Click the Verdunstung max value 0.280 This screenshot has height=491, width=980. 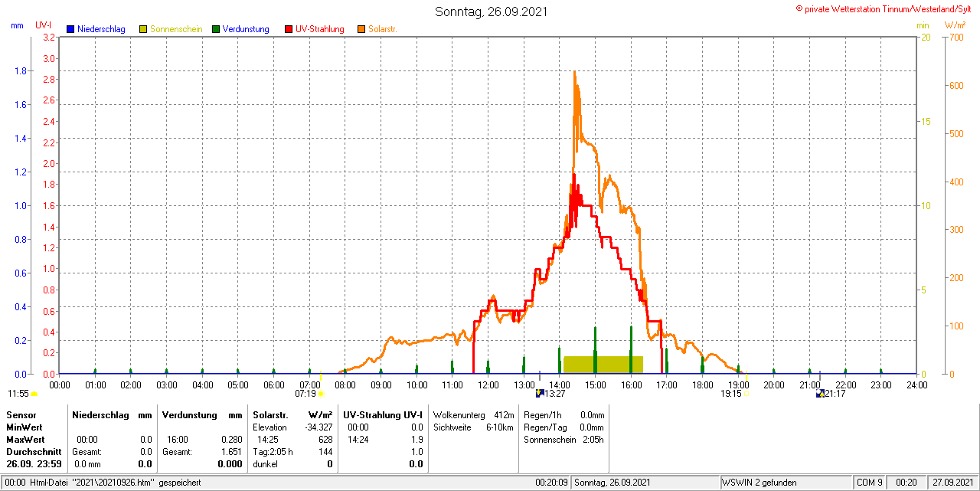click(232, 440)
